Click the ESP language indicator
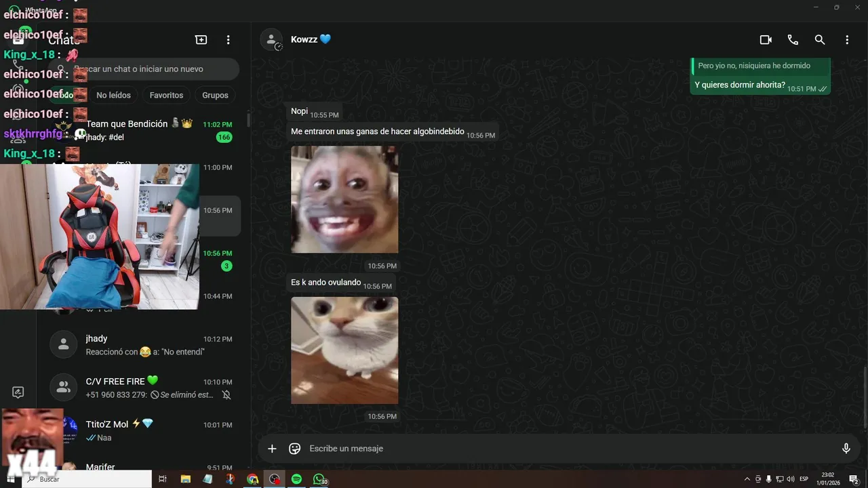Image resolution: width=868 pixels, height=488 pixels. pos(804,479)
